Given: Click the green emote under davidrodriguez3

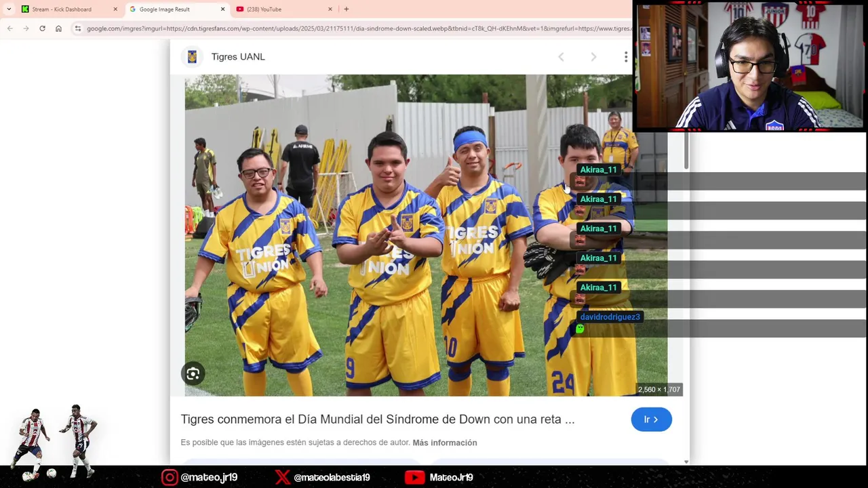Looking at the screenshot, I should [580, 329].
